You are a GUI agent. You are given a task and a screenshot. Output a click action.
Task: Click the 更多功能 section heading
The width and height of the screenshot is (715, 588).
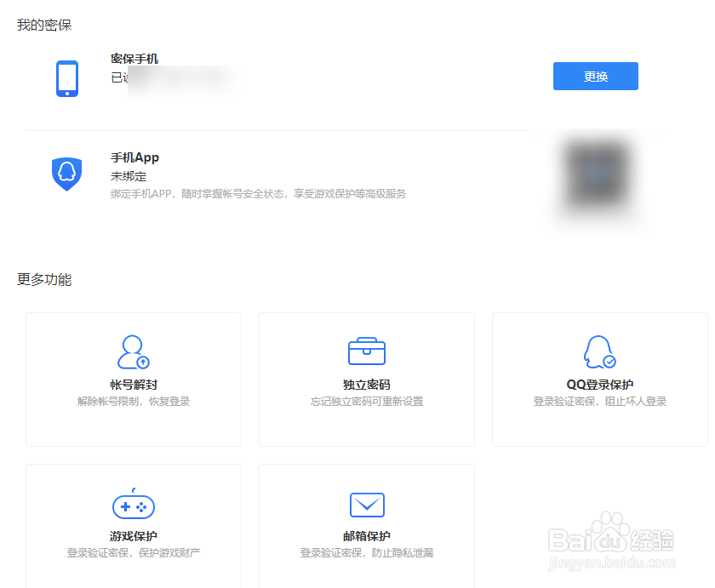point(43,279)
